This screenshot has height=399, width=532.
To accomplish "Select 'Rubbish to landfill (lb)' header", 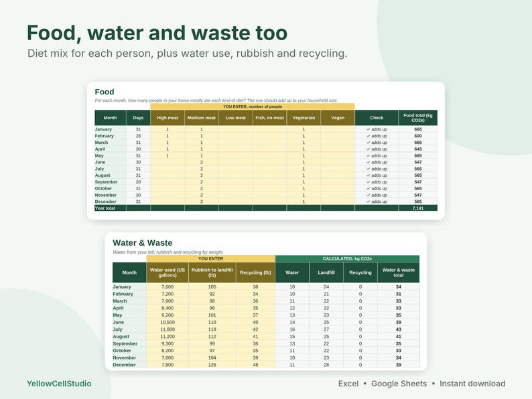I will [212, 272].
